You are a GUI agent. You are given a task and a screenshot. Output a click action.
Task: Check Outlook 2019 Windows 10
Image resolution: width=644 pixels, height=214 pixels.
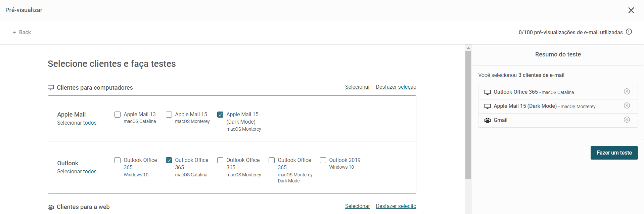pos(323,160)
